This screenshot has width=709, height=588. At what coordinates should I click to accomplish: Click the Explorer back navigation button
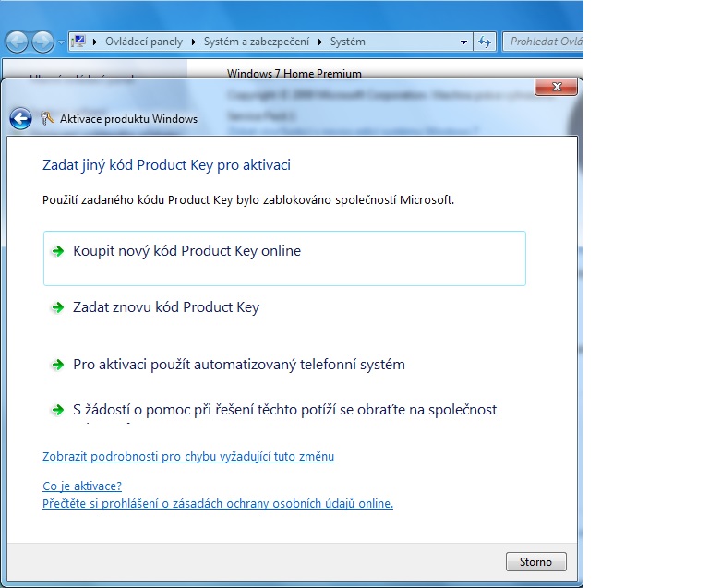click(x=18, y=42)
